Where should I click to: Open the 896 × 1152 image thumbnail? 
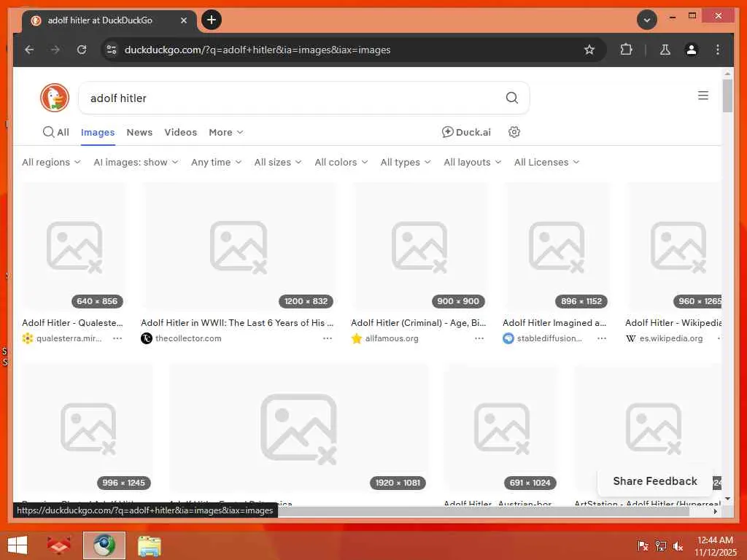pos(557,246)
